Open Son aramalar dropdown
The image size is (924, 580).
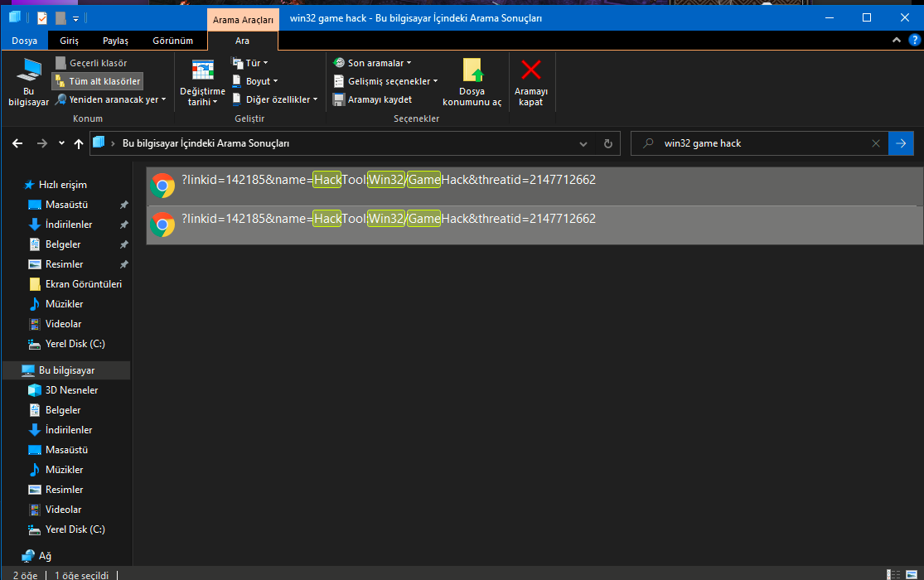(372, 63)
